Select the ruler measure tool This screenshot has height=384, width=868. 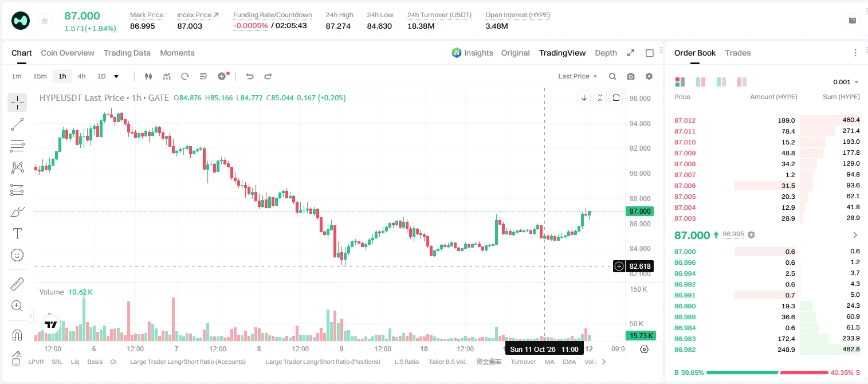[x=17, y=284]
